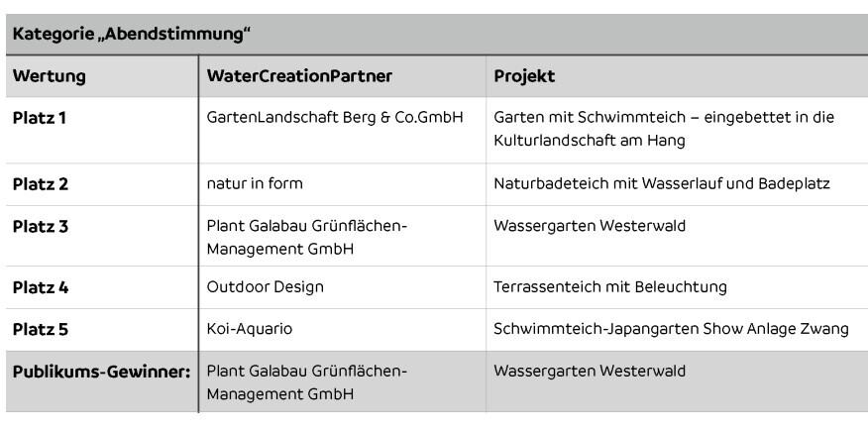This screenshot has height=432, width=868.
Task: Click the Kategorie „Abendstimmung“ table title
Action: click(x=132, y=35)
